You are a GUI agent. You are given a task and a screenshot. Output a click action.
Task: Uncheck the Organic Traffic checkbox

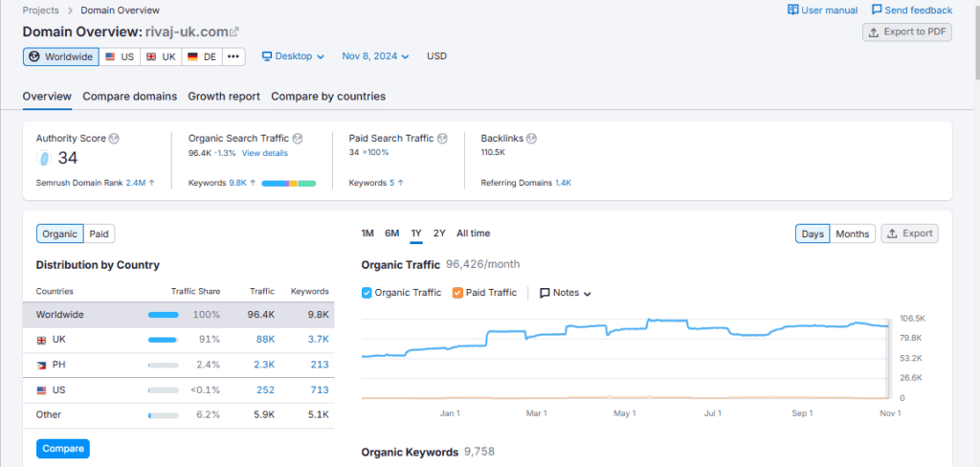367,293
